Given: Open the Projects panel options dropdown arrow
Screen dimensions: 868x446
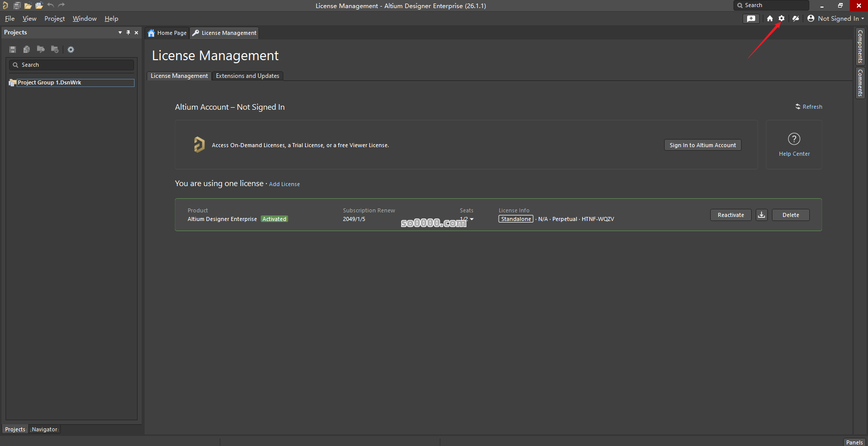Looking at the screenshot, I should click(120, 32).
